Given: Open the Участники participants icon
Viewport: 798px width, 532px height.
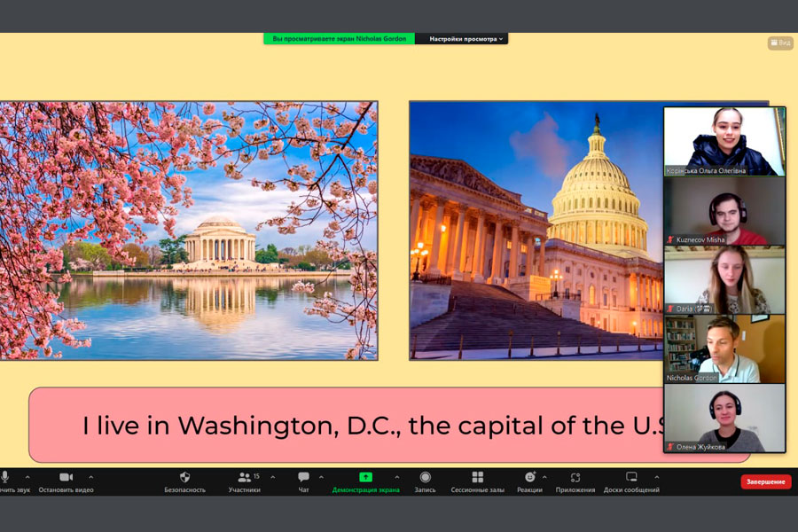Looking at the screenshot, I should (245, 477).
